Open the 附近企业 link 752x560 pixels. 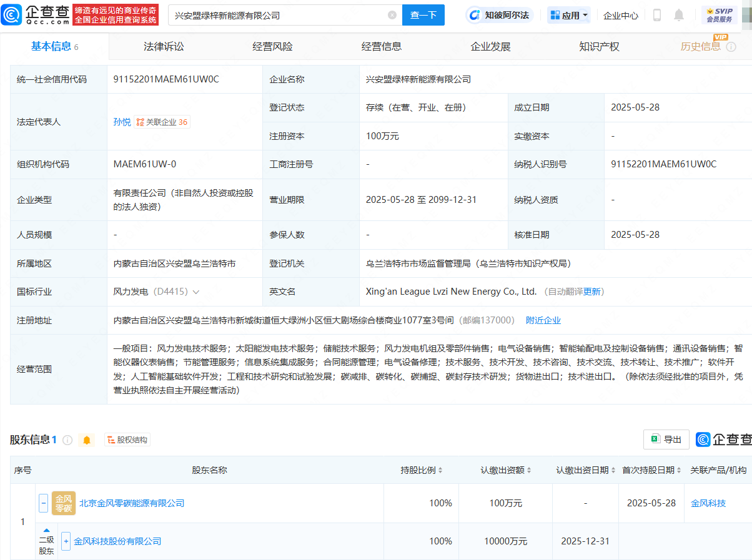[543, 320]
